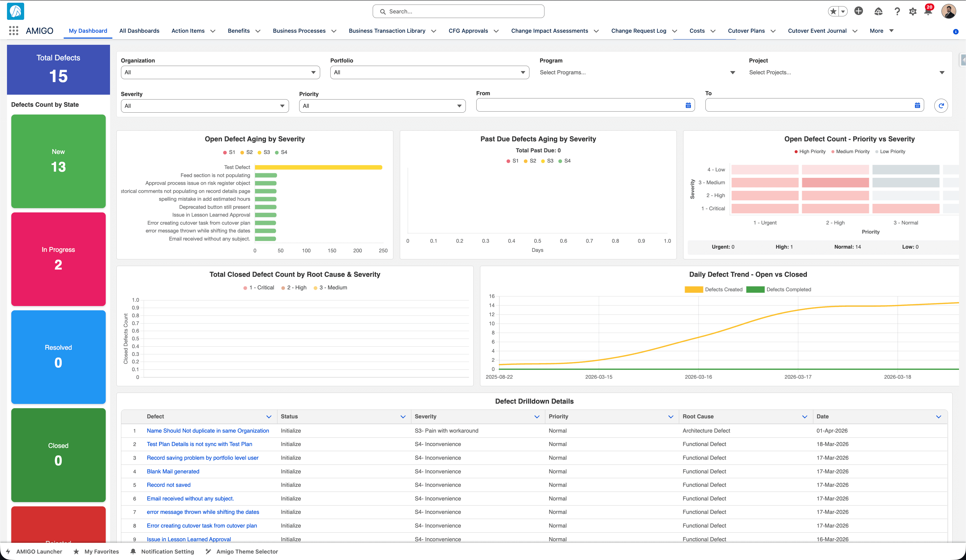966x560 pixels.
Task: Toggle S4 legend in Open Defect Aging
Action: [x=281, y=152]
